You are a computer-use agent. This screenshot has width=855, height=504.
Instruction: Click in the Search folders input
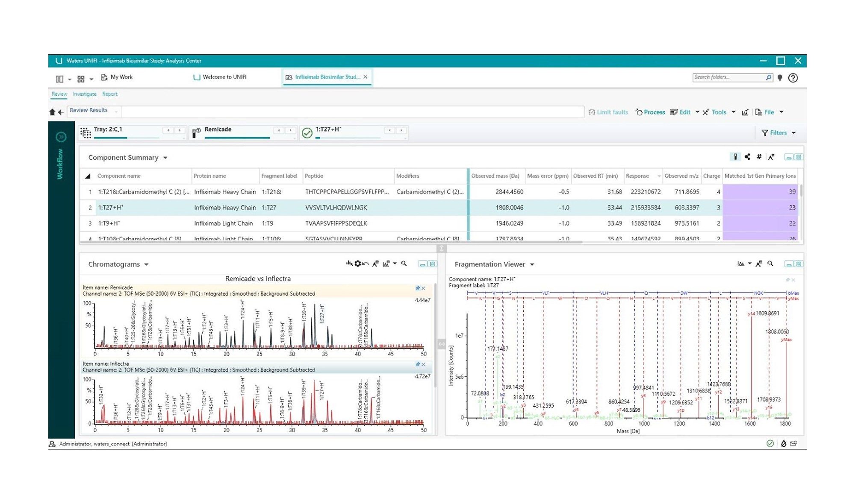728,77
